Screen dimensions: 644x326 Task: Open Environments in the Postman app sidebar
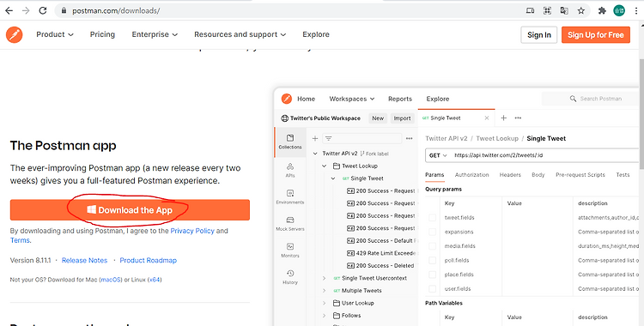(290, 196)
